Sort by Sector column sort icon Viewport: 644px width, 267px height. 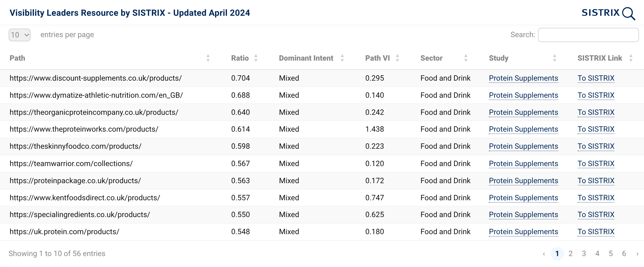466,58
